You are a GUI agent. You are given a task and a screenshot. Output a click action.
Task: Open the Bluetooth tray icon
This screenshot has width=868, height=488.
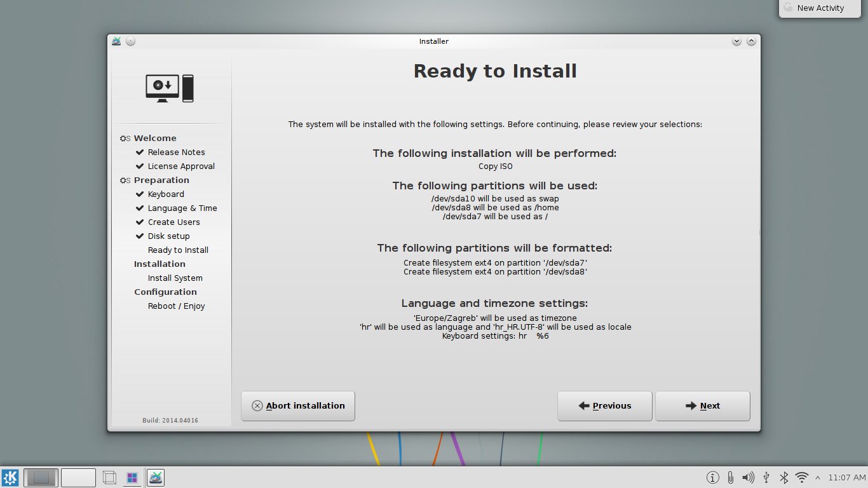tap(784, 477)
